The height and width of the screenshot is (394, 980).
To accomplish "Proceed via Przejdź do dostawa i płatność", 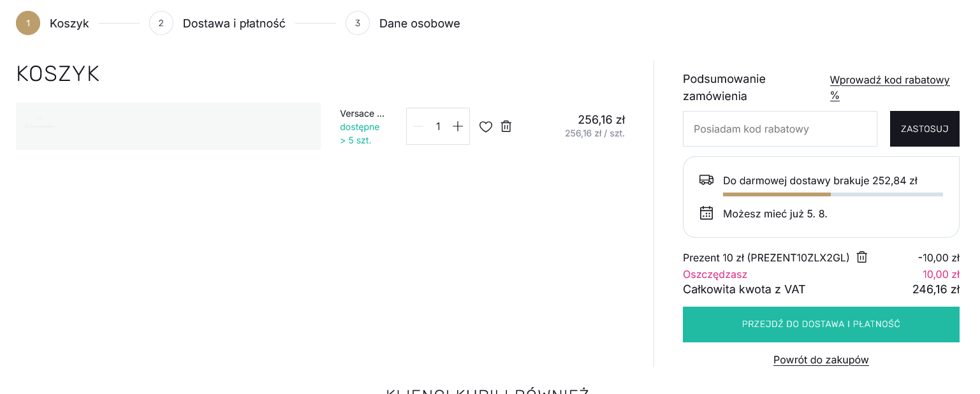I will pyautogui.click(x=821, y=325).
